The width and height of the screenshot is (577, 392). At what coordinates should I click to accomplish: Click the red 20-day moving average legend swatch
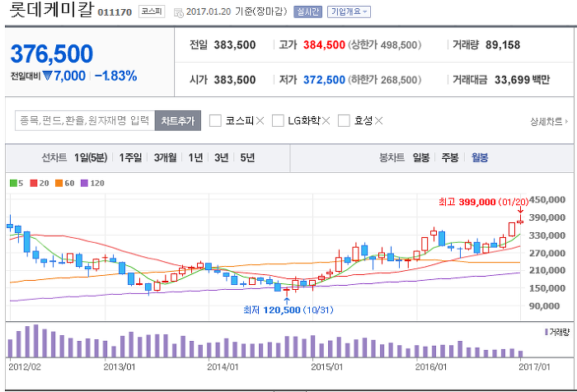tap(34, 183)
